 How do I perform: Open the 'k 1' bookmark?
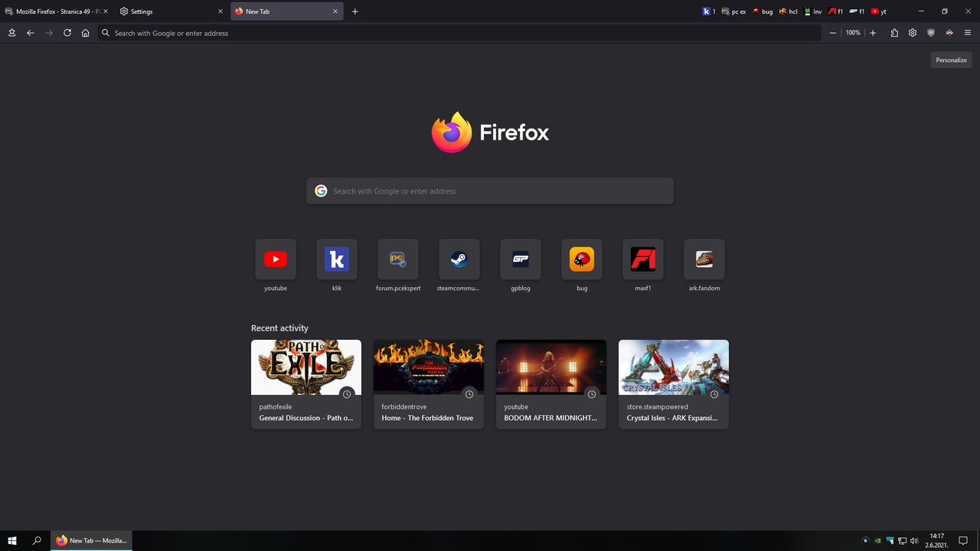pos(709,11)
